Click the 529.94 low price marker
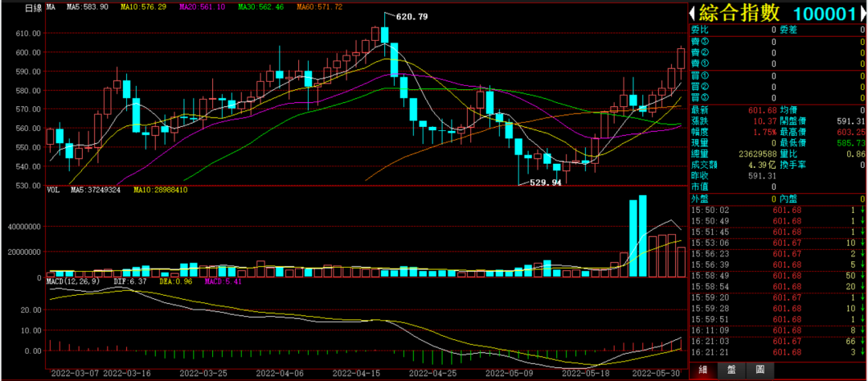 tap(545, 182)
